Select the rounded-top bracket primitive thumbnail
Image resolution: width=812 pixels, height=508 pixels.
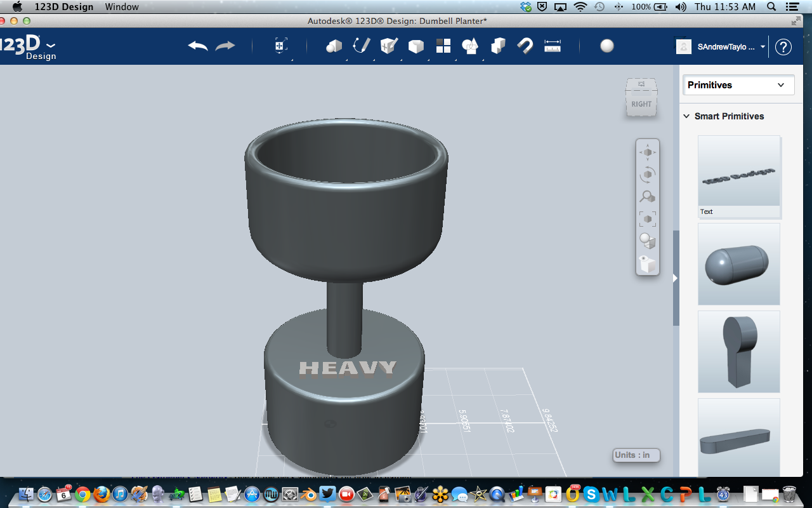[x=739, y=352]
